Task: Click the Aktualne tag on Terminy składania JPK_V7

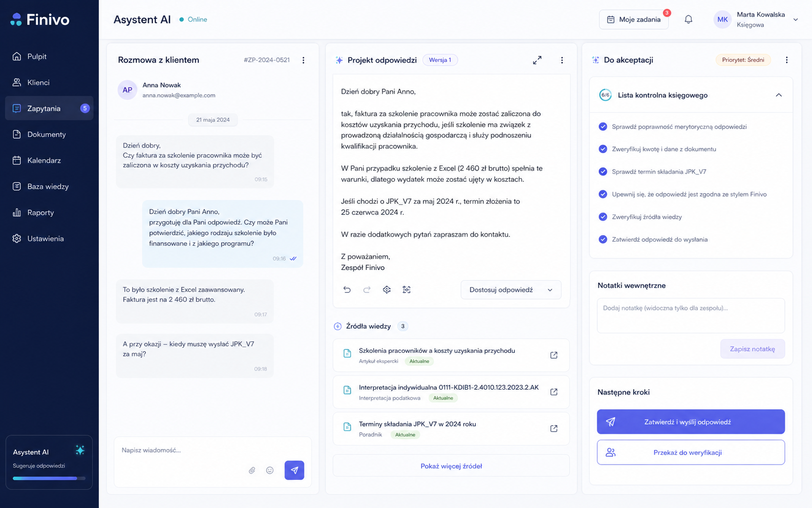Action: tap(405, 435)
